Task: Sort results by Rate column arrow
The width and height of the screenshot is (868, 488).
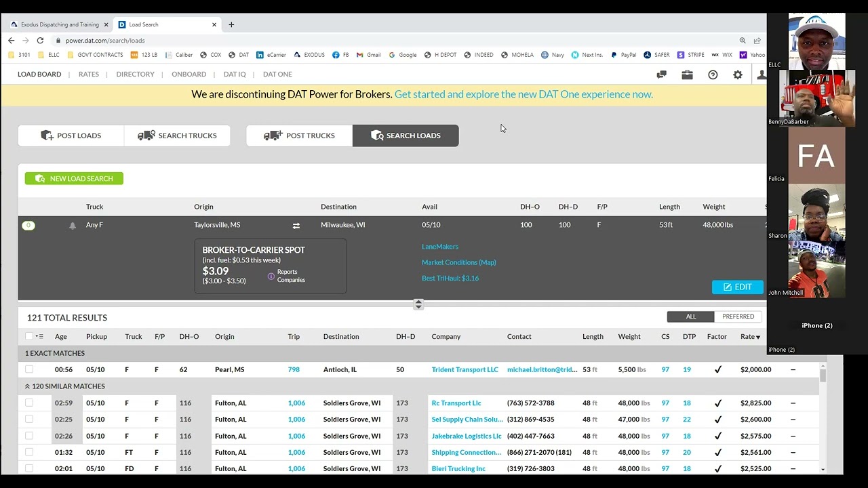Action: click(x=758, y=337)
